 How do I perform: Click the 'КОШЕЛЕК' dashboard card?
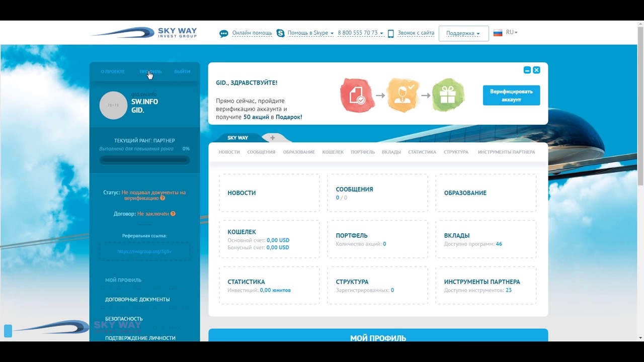pos(270,239)
